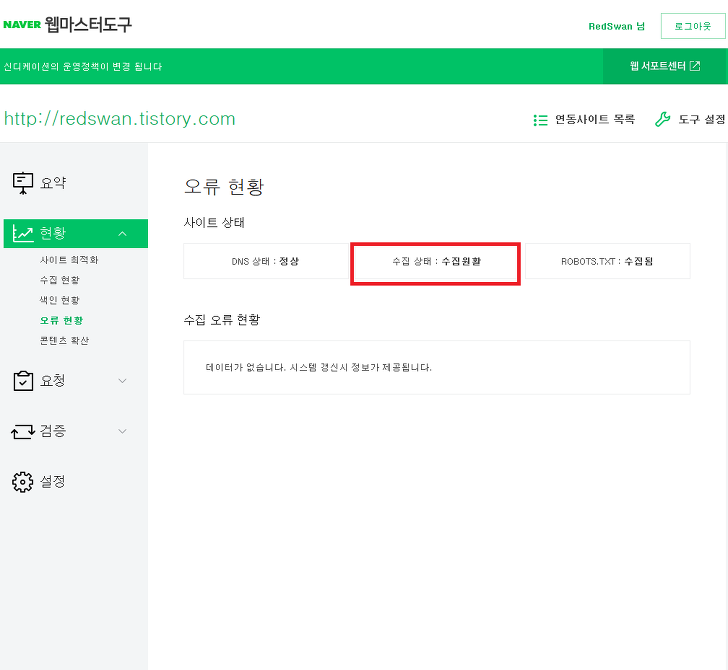Click the wrench icon for 도구 설정
This screenshot has width=728, height=670.
pyautogui.click(x=663, y=119)
